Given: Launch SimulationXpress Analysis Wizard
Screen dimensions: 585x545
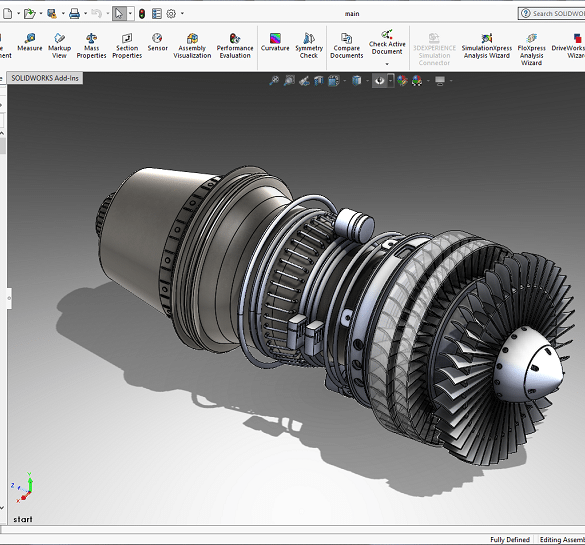Looking at the screenshot, I should [487, 46].
